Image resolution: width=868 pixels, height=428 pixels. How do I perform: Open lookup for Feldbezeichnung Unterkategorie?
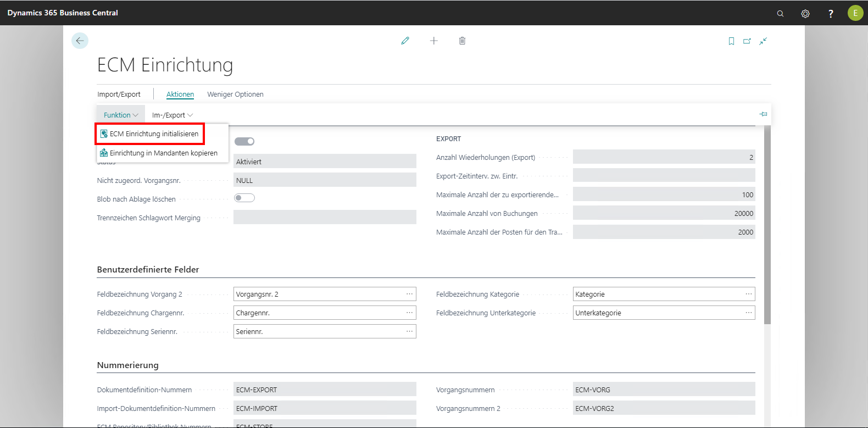pyautogui.click(x=748, y=313)
